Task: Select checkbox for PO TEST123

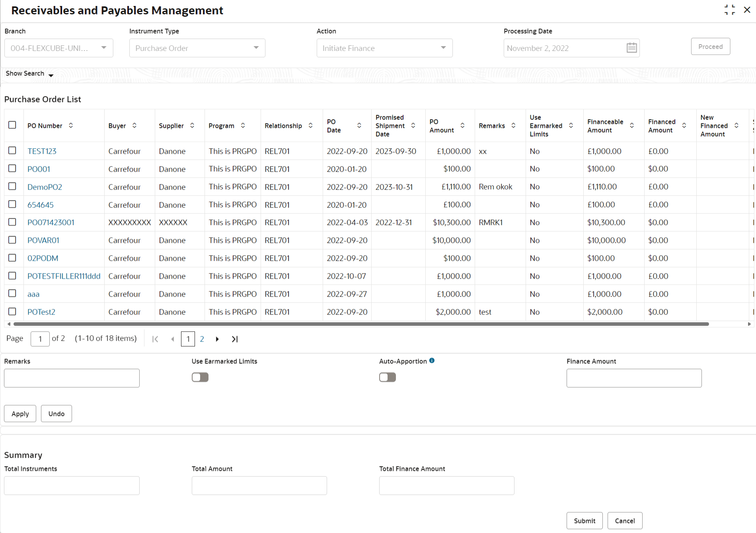Action: (x=12, y=151)
